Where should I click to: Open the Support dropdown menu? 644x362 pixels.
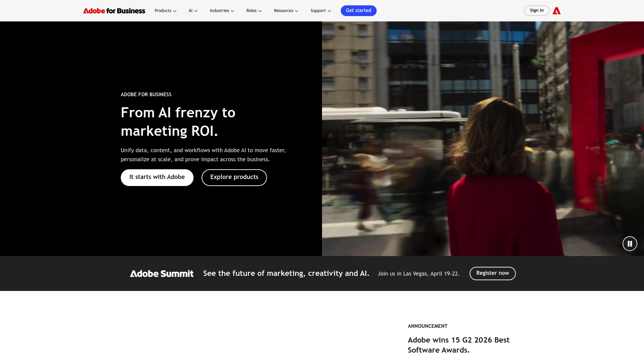(x=321, y=11)
